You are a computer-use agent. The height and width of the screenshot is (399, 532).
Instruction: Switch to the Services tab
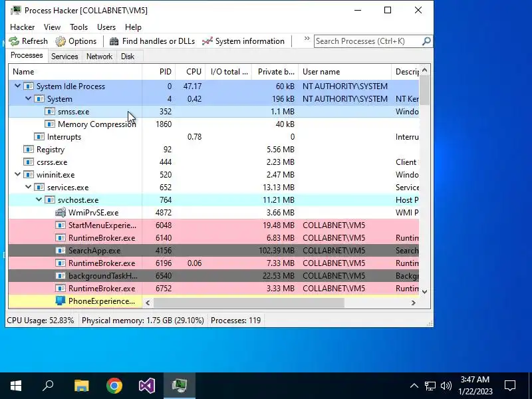(65, 57)
